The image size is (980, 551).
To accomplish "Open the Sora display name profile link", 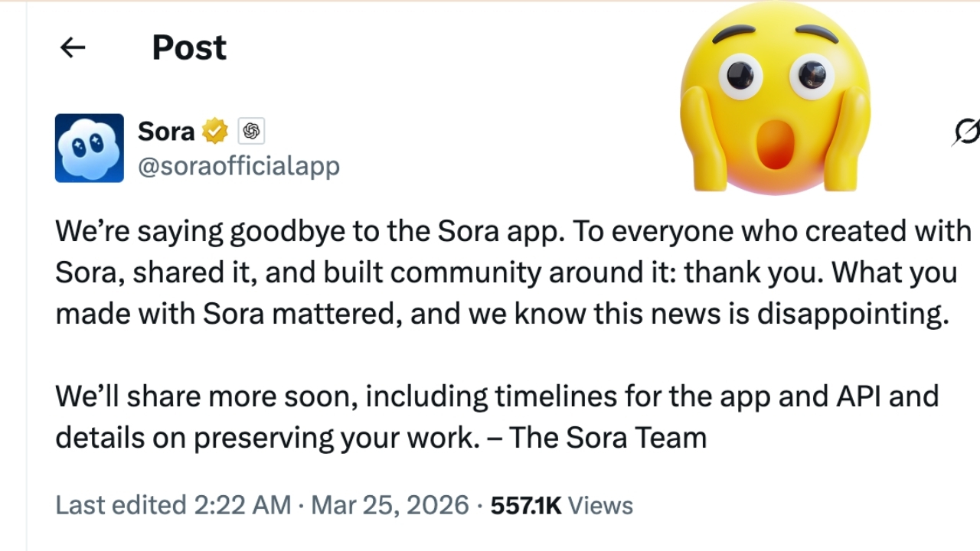I will (166, 131).
